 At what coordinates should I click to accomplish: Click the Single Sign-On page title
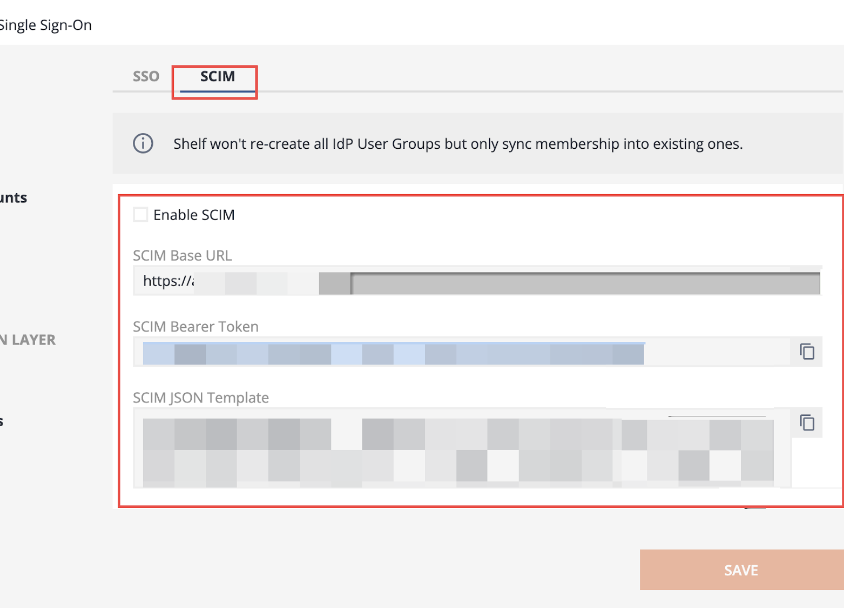coord(46,25)
